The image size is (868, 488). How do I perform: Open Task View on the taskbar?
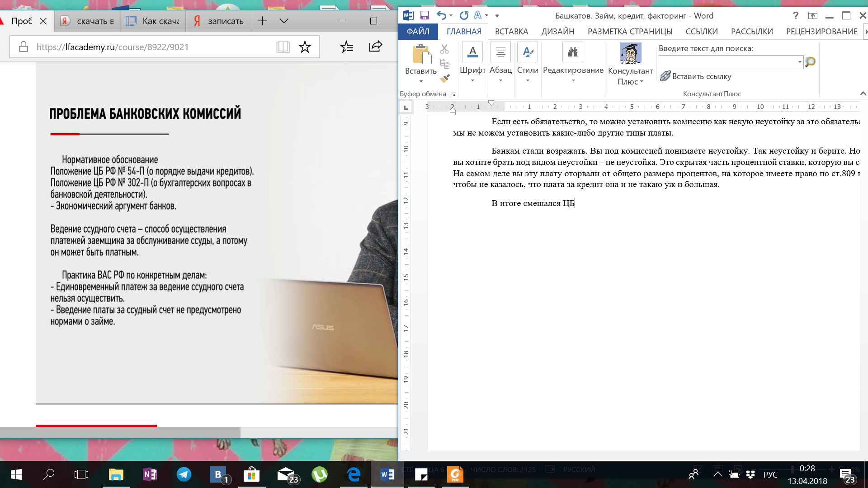81,474
